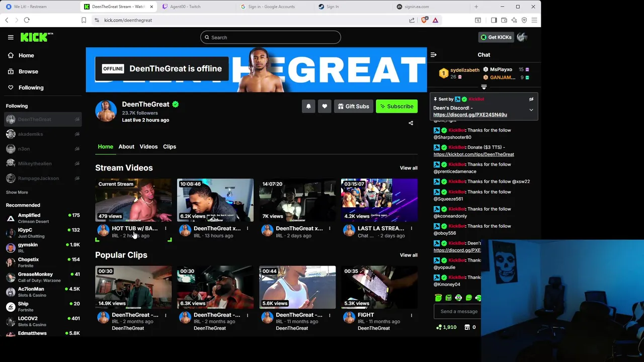Image resolution: width=644 pixels, height=362 pixels.
Task: Open three-dot menu of the 14:07:20 video
Action: [330, 229]
